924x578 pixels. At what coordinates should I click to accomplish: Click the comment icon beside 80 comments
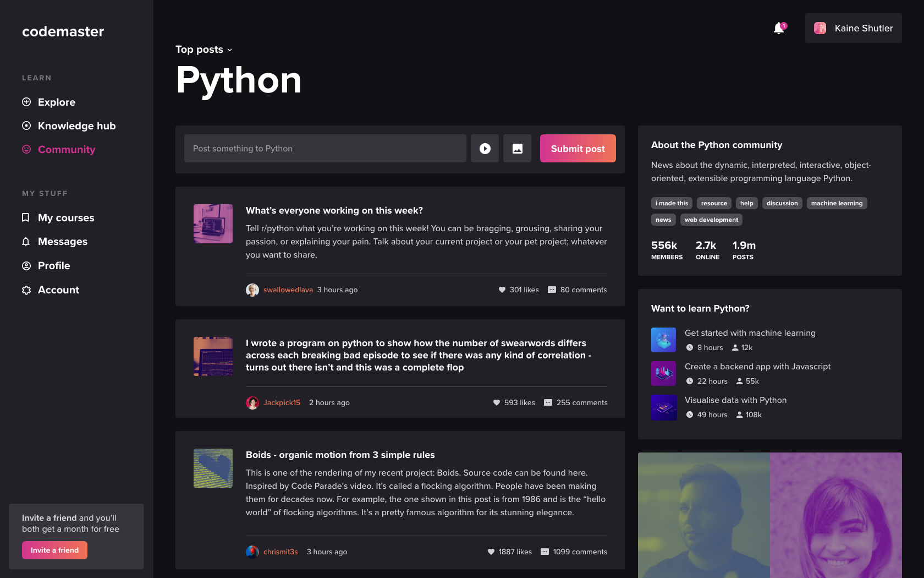[x=552, y=290]
